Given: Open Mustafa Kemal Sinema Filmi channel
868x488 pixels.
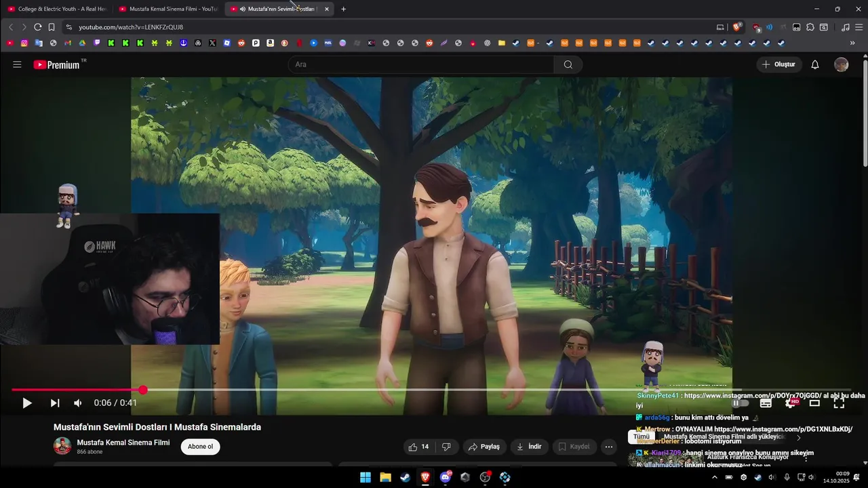Looking at the screenshot, I should 123,443.
